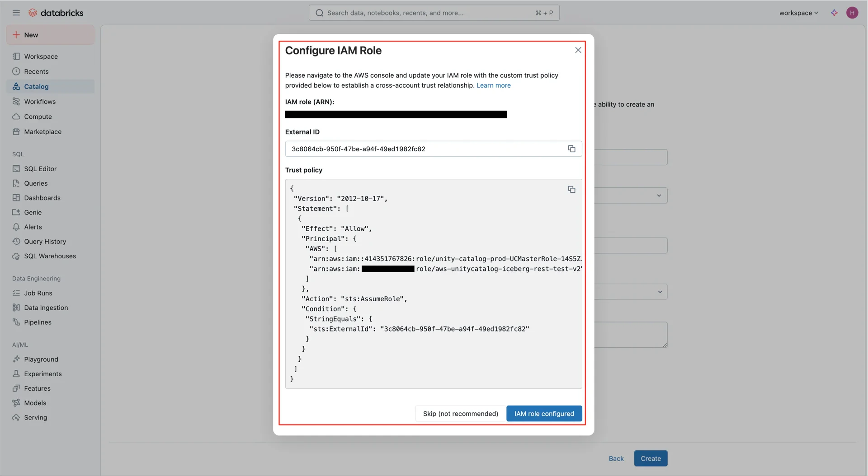
Task: Open Dashboards label in sidebar
Action: tap(42, 198)
